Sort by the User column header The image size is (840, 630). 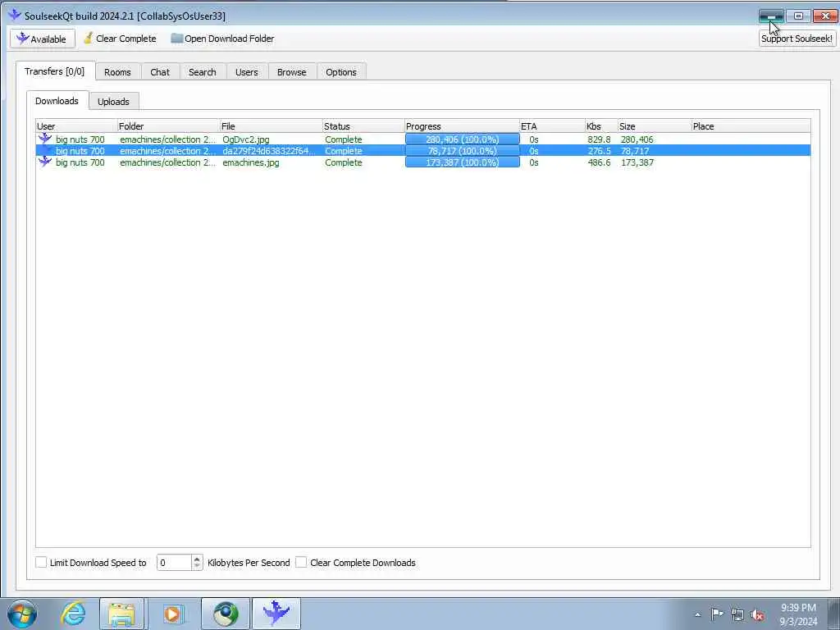(76, 126)
